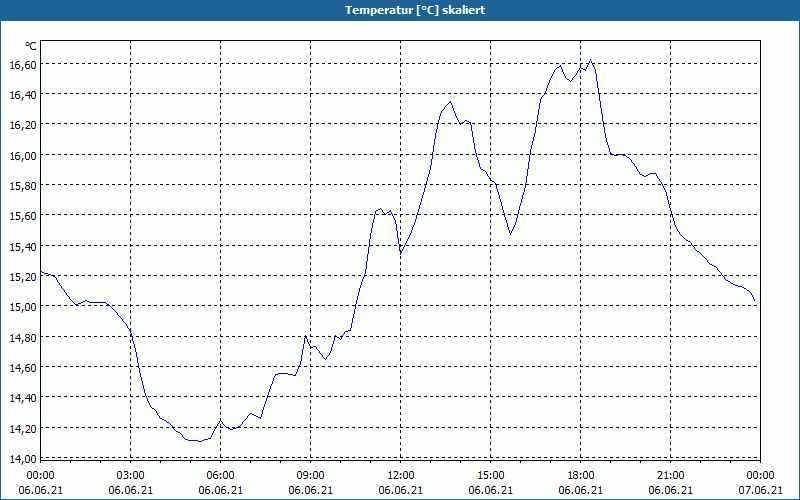Click the 07.06.21 date label
Viewport: 800px width, 500px height.
pyautogui.click(x=760, y=490)
